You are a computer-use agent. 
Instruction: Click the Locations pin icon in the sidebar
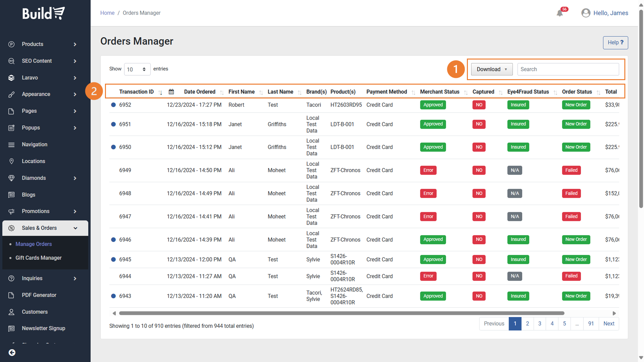tap(12, 161)
